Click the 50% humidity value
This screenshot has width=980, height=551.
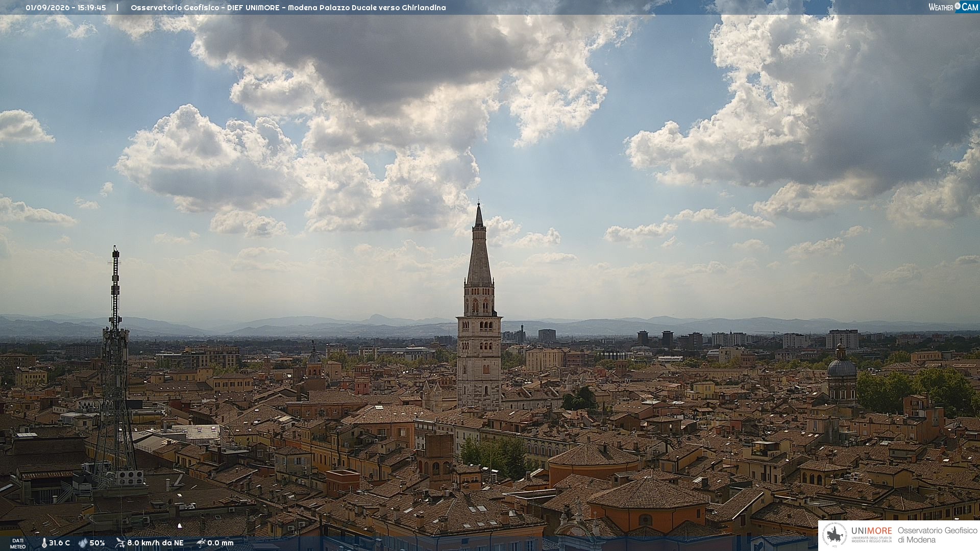[x=97, y=543]
